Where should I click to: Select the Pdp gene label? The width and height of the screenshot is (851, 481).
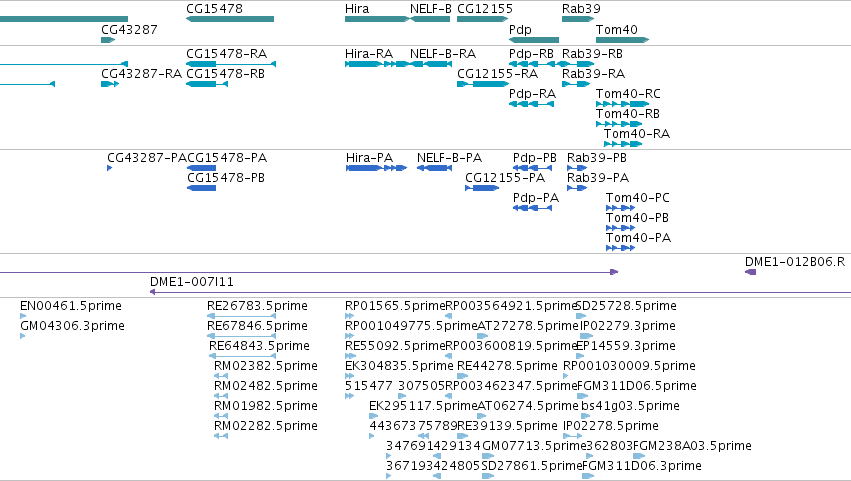coord(520,29)
